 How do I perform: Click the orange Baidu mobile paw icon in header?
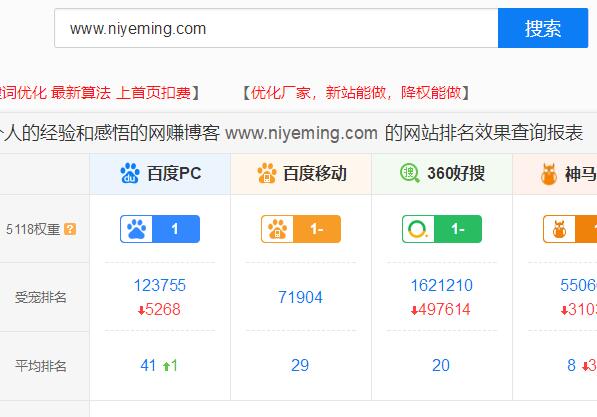click(x=267, y=173)
